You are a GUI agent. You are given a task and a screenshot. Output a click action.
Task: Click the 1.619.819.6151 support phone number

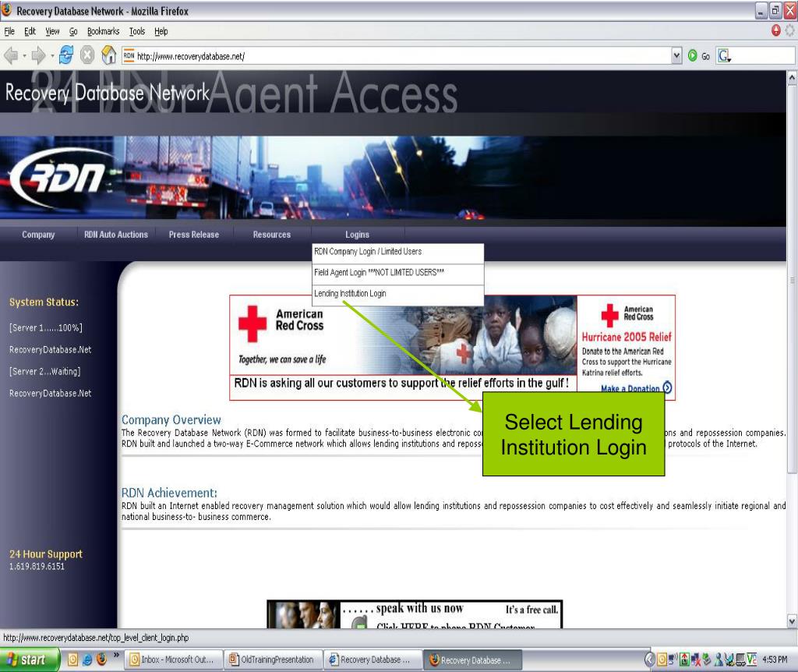37,567
